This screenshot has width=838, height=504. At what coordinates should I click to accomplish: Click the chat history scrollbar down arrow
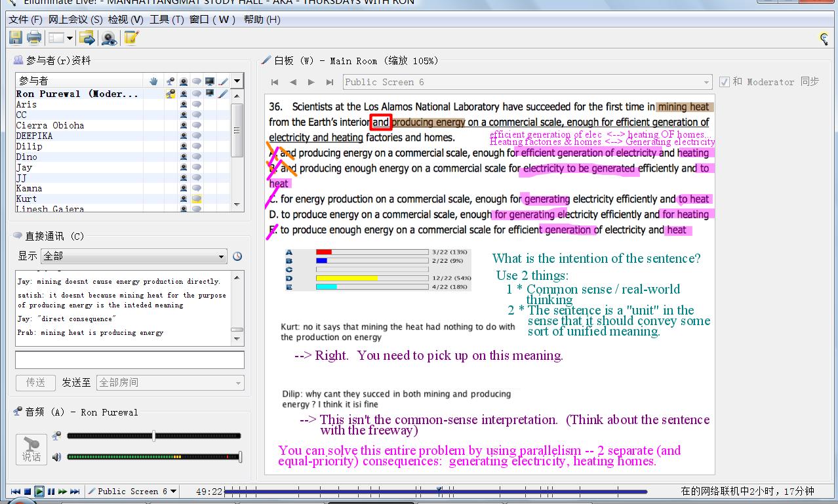[x=237, y=339]
